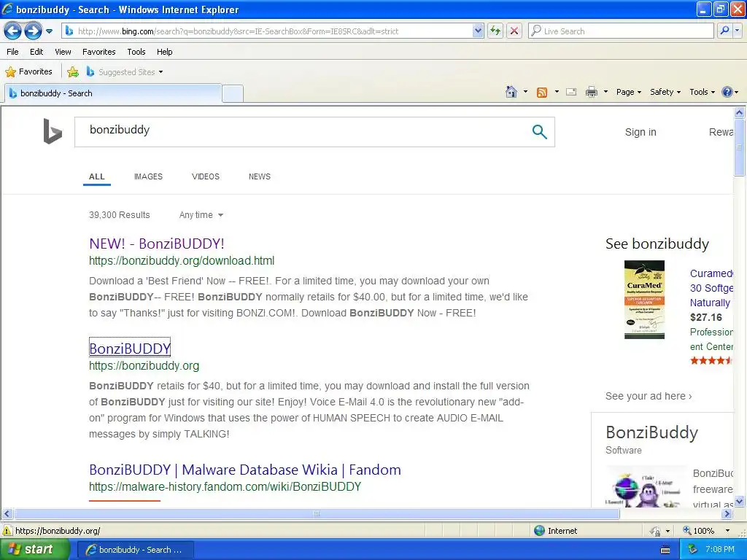Open the Suggested Sites dropdown

(124, 72)
